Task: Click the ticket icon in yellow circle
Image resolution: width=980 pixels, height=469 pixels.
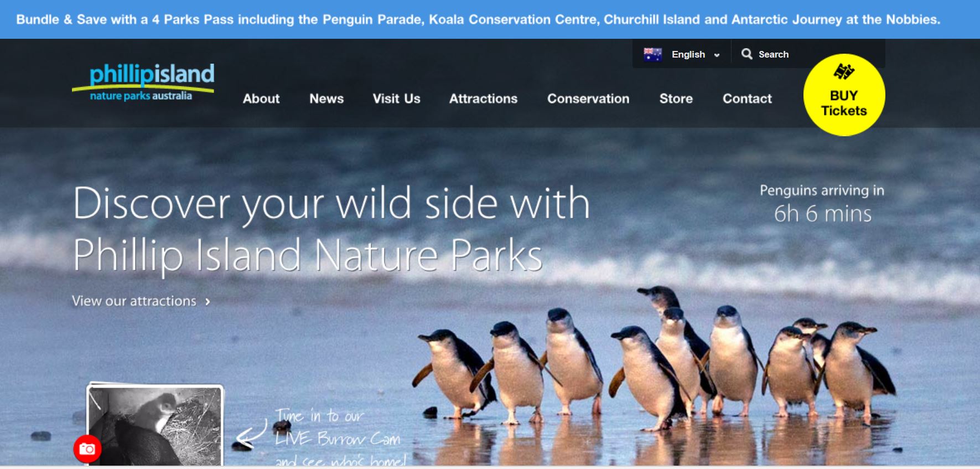Action: pos(844,71)
